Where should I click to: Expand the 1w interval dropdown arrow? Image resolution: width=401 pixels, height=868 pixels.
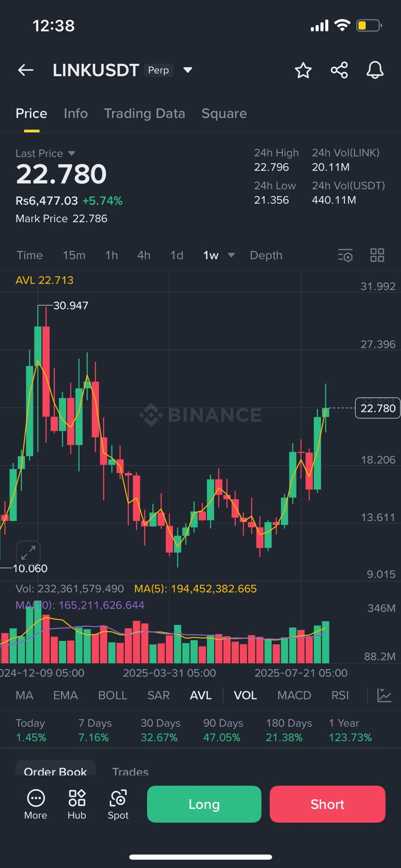point(231,255)
